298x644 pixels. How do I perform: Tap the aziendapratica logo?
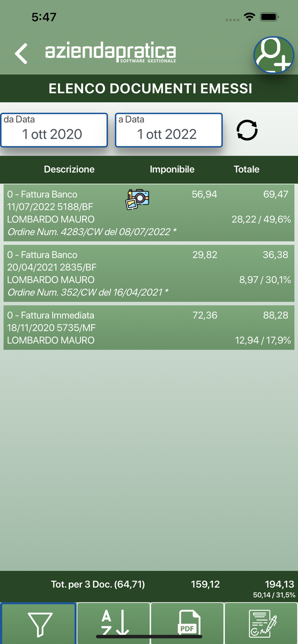[x=111, y=53]
